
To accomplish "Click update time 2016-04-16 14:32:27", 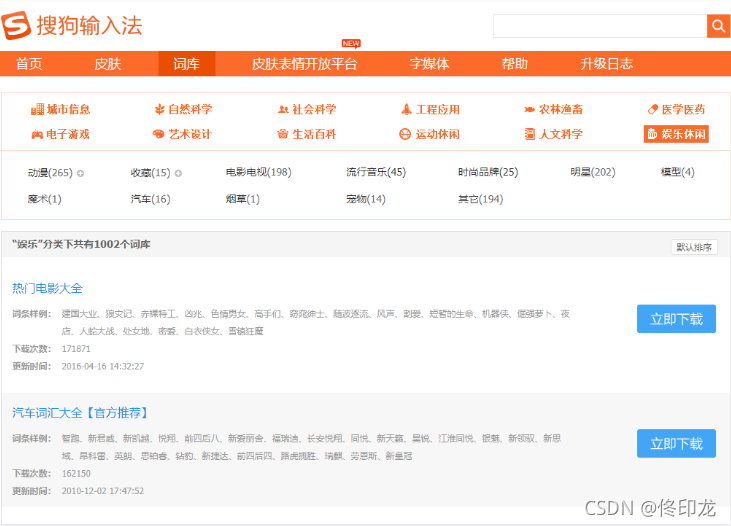I will click(103, 367).
